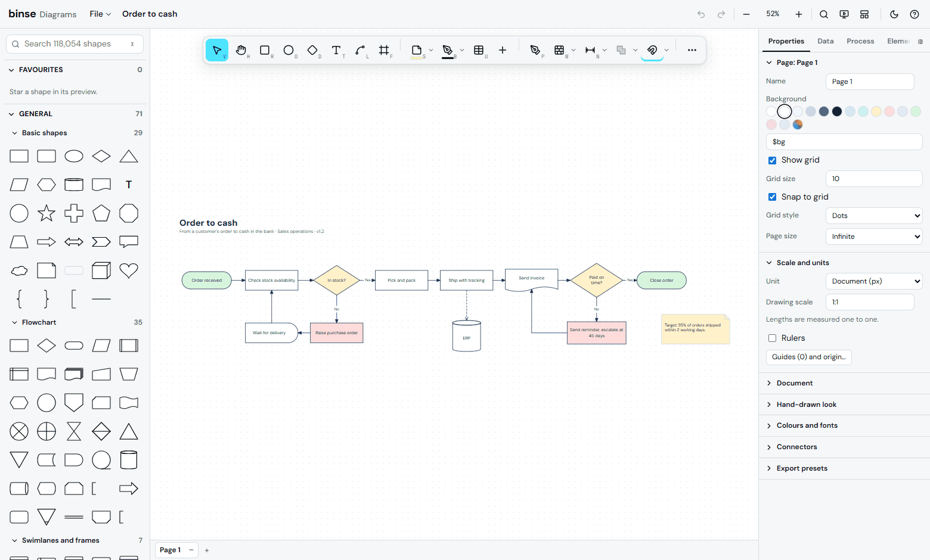Toggle the magnet snapping tool

652,50
